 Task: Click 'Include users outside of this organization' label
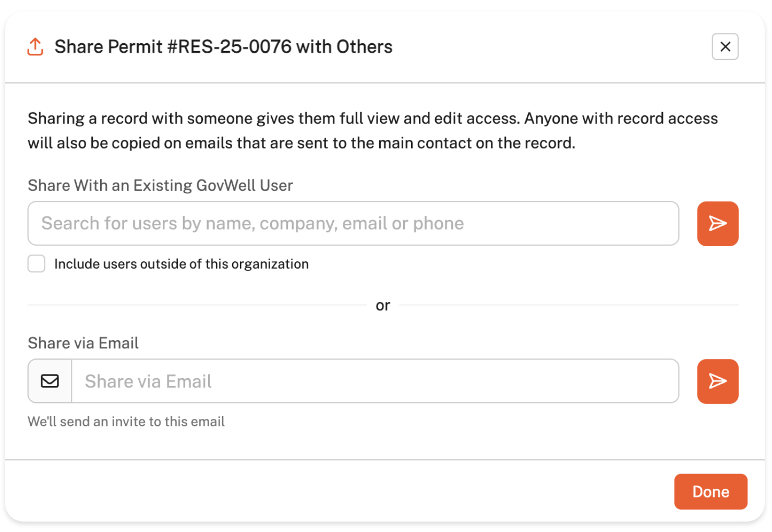click(181, 264)
